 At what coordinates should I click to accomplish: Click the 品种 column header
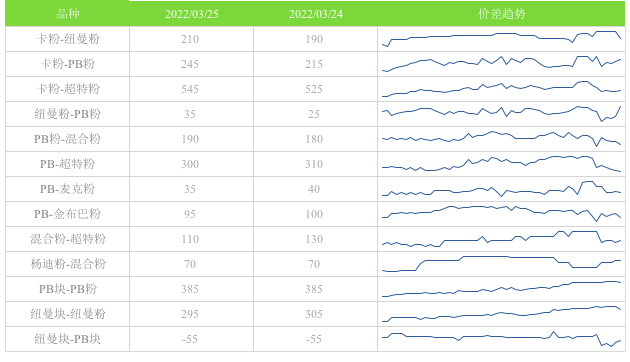click(68, 14)
